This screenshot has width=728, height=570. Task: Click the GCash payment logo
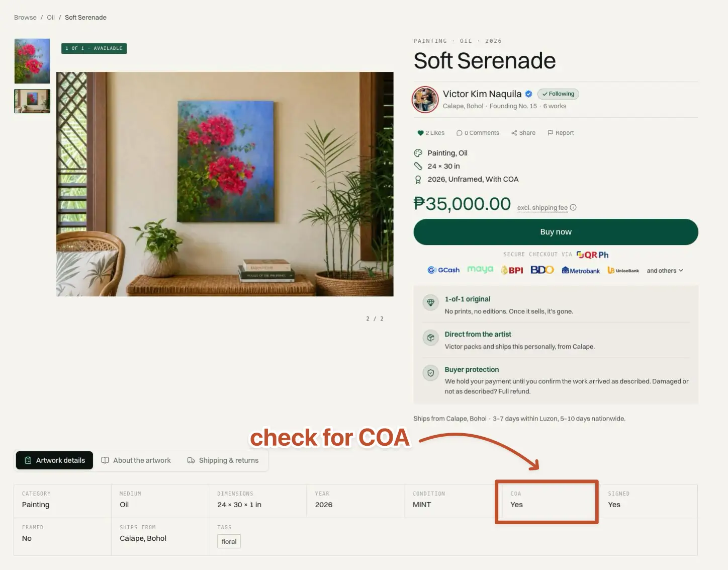pyautogui.click(x=443, y=270)
